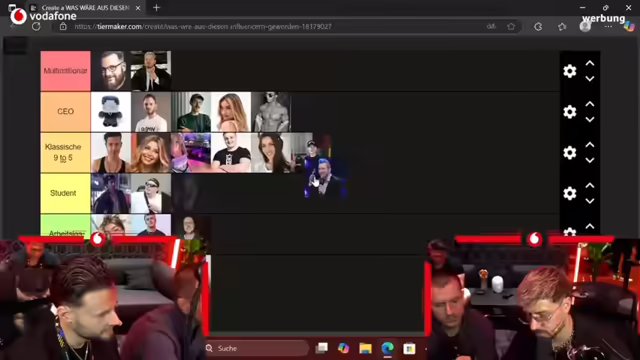This screenshot has width=640, height=360.
Task: Select shirtless man with sunglasses in CEO row
Action: 271,111
